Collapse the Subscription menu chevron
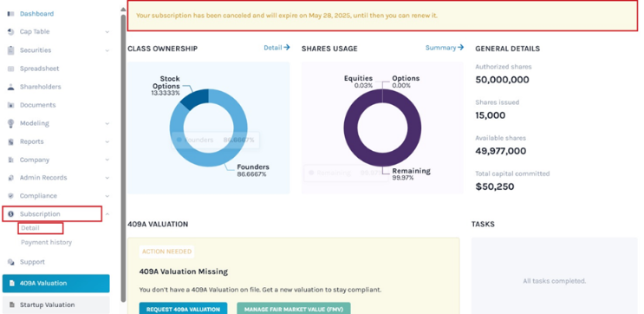The width and height of the screenshot is (644, 314). click(x=107, y=213)
